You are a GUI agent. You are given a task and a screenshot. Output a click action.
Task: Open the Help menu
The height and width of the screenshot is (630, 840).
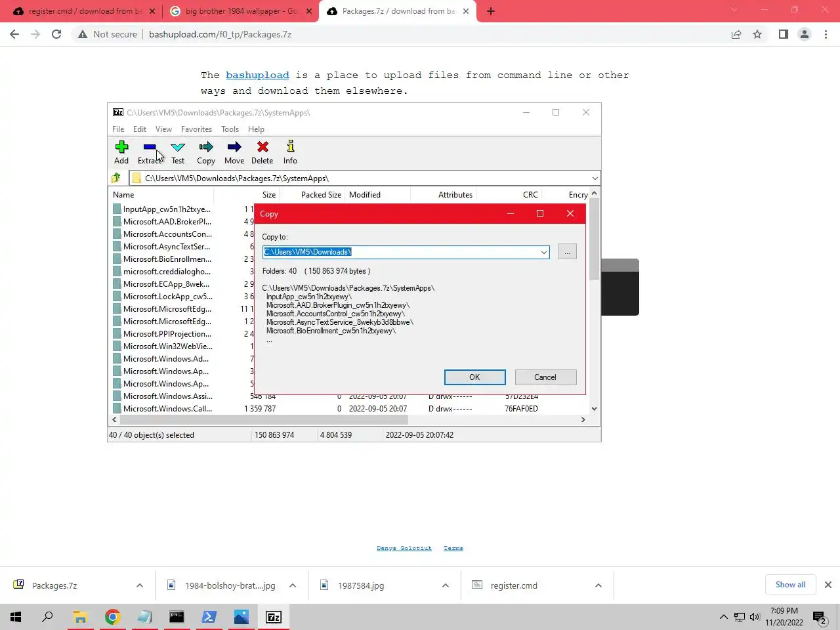coord(256,129)
